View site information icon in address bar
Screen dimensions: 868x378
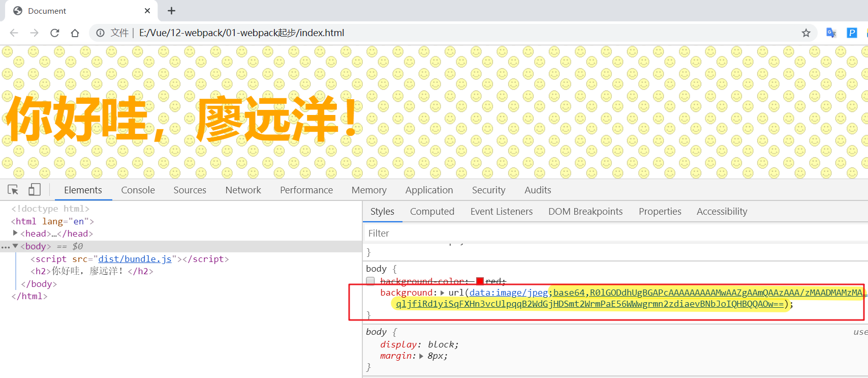(101, 33)
